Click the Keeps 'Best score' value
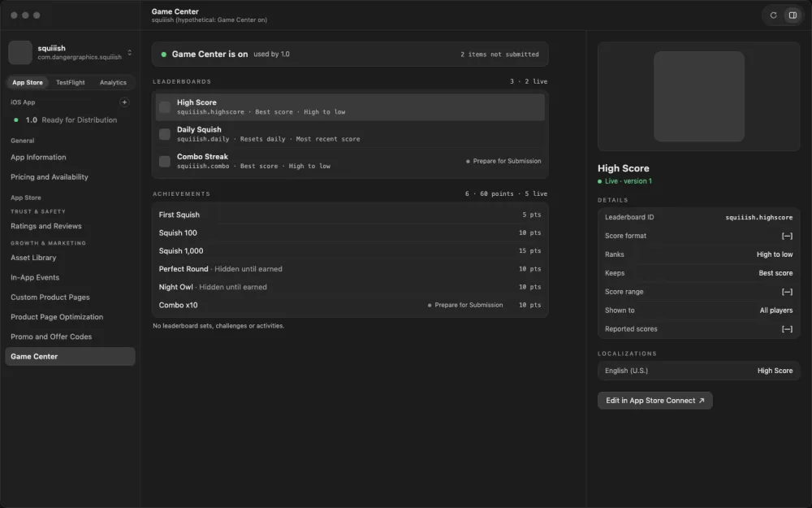 click(x=775, y=273)
